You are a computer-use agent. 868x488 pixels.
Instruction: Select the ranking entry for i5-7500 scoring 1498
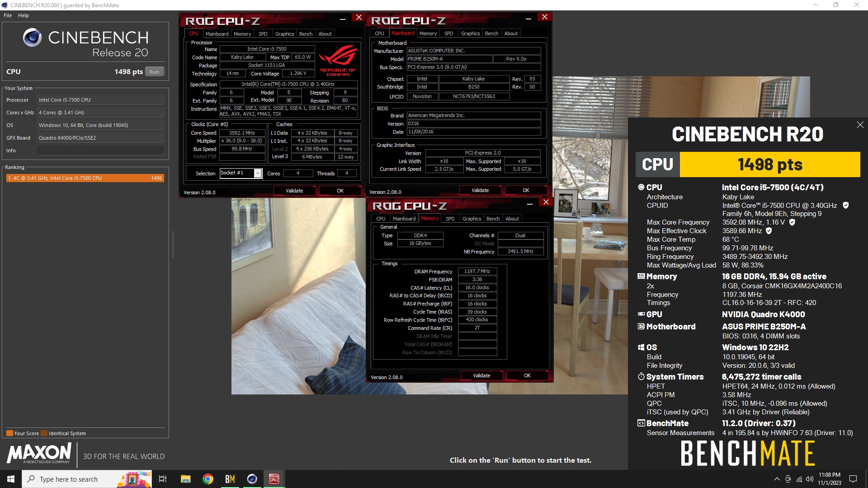tap(85, 178)
